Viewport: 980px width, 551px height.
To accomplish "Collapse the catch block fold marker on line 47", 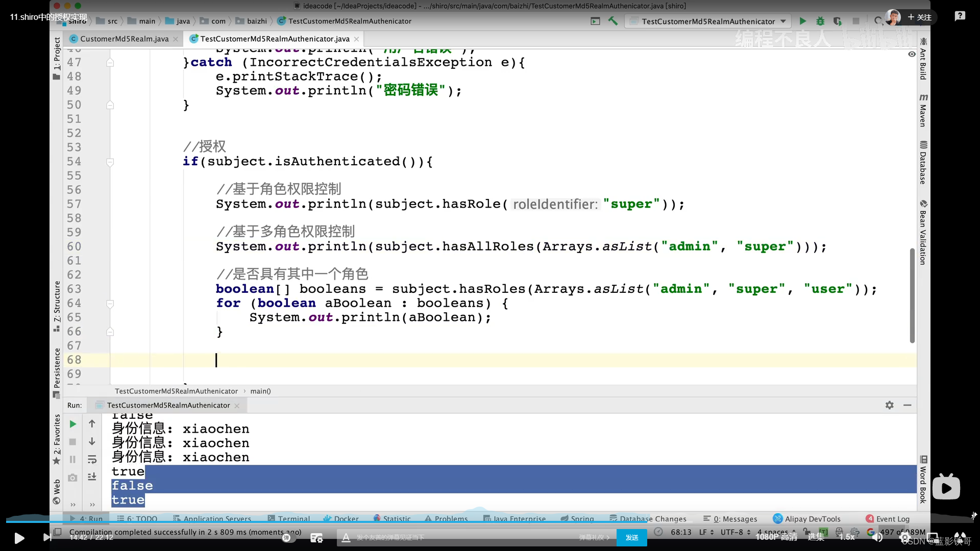I will pyautogui.click(x=110, y=62).
